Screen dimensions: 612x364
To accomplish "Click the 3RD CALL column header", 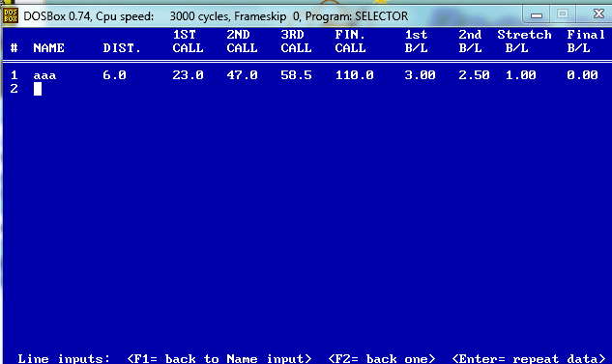I will coord(296,42).
